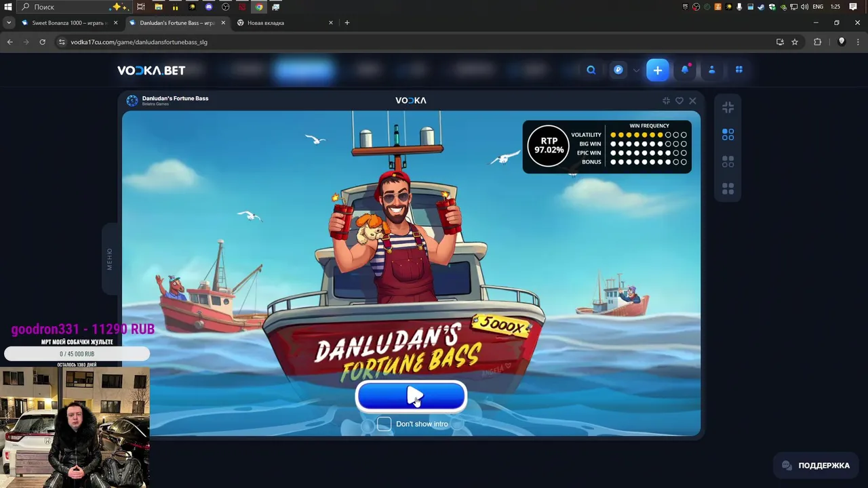Image resolution: width=868 pixels, height=488 pixels.
Task: Open Discord from the taskbar
Action: pos(209,7)
